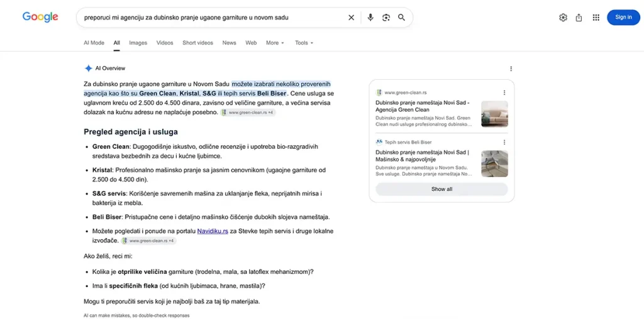Open Google Lens image search icon
Image resolution: width=644 pixels, height=319 pixels.
[386, 18]
